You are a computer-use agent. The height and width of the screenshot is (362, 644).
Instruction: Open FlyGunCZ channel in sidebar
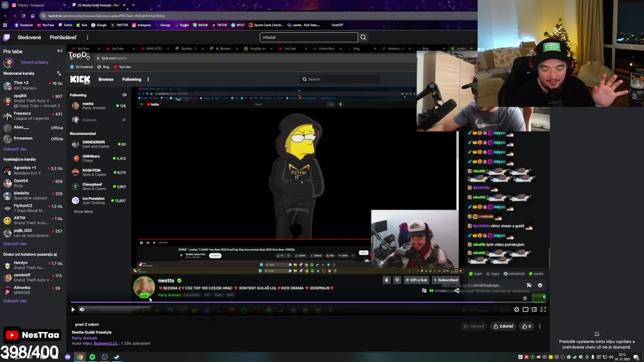(x=33, y=208)
